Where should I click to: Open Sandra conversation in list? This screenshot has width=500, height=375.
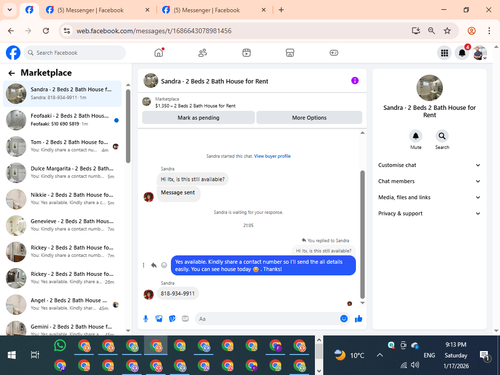(x=62, y=93)
